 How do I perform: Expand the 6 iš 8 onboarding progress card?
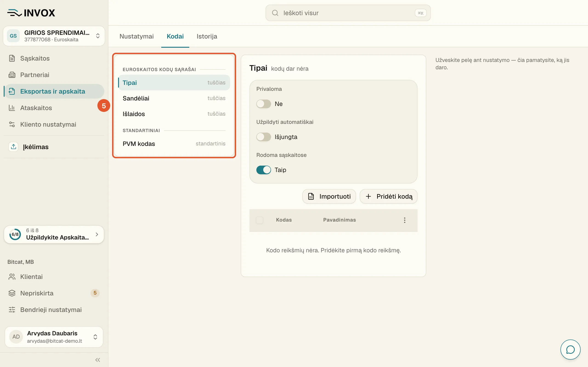coord(54,234)
